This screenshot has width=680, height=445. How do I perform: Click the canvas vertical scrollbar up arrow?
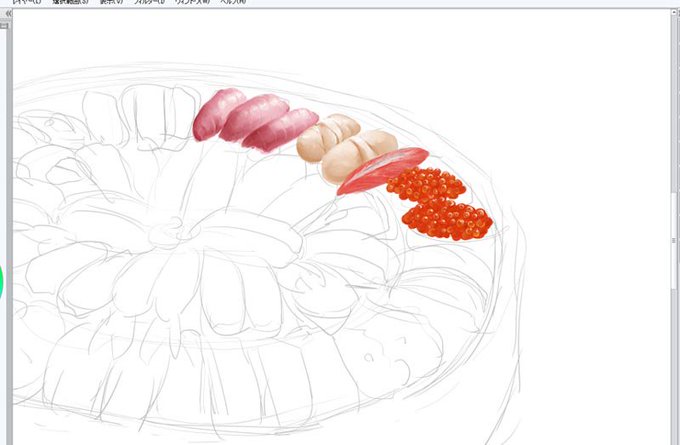[676, 13]
